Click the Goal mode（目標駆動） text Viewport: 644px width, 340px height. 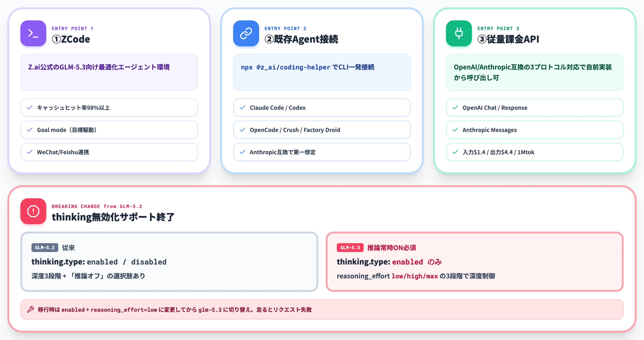click(x=67, y=130)
